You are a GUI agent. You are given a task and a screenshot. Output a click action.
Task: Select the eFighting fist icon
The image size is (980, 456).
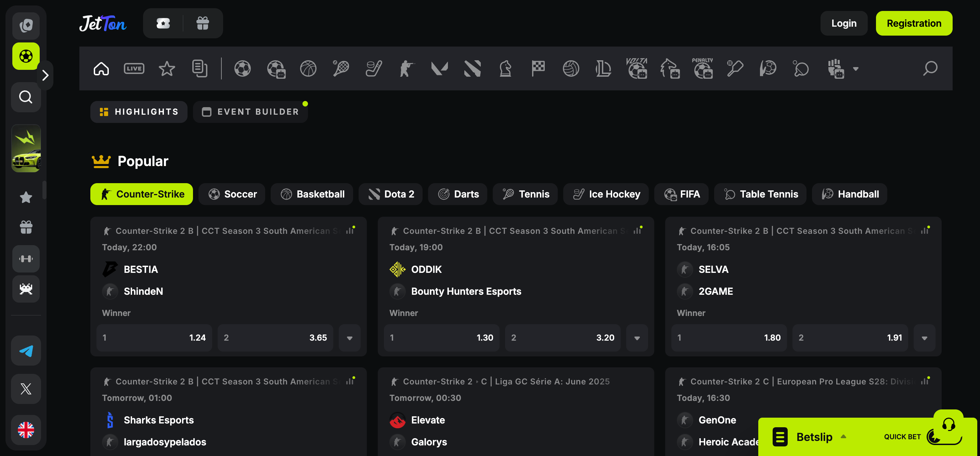(x=836, y=69)
